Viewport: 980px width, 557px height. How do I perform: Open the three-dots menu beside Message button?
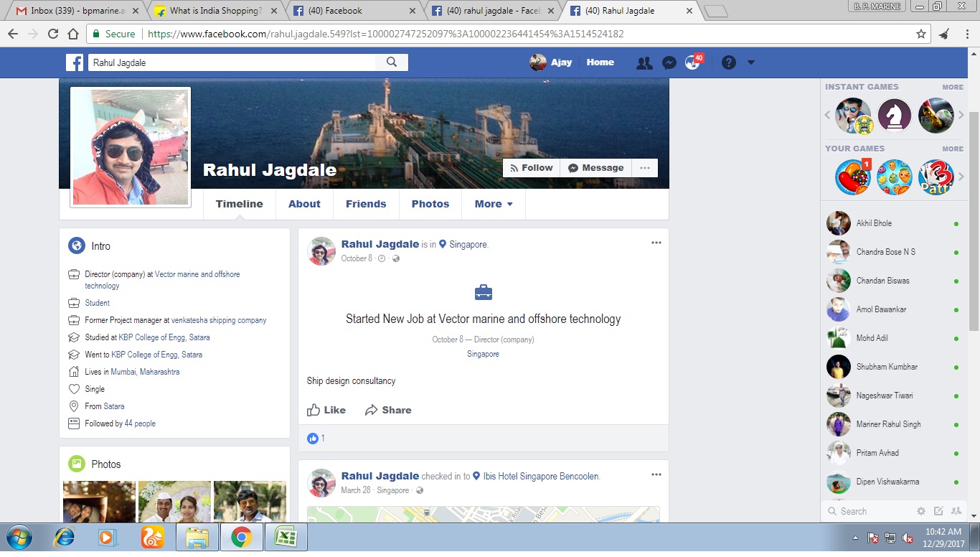point(645,168)
